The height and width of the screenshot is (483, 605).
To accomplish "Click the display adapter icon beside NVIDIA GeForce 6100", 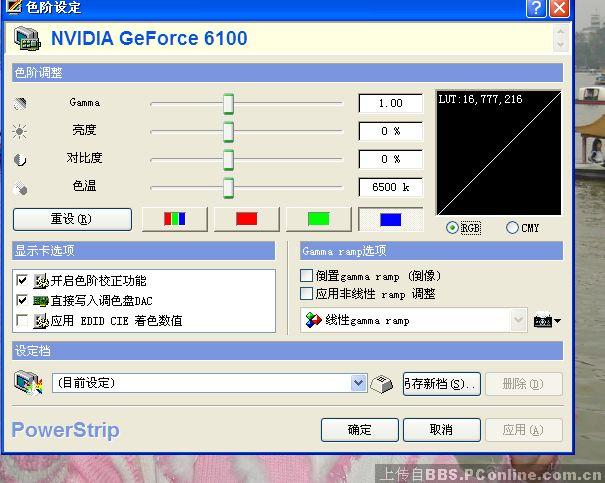I will point(27,38).
